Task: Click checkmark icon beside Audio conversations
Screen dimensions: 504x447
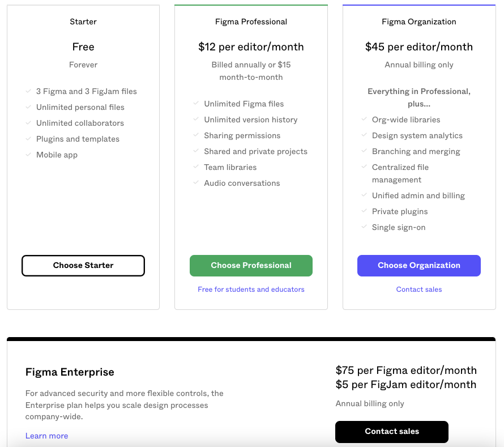Action: 196,182
